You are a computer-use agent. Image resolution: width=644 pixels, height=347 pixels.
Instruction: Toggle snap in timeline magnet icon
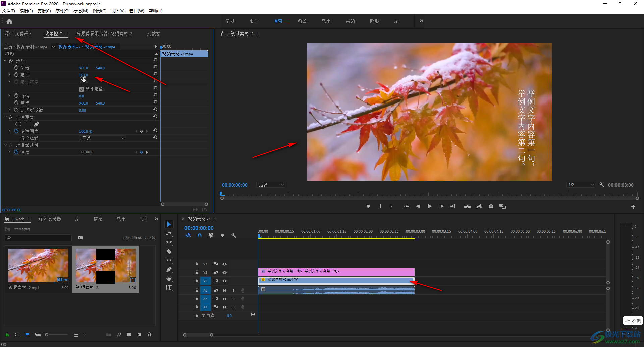coord(200,236)
